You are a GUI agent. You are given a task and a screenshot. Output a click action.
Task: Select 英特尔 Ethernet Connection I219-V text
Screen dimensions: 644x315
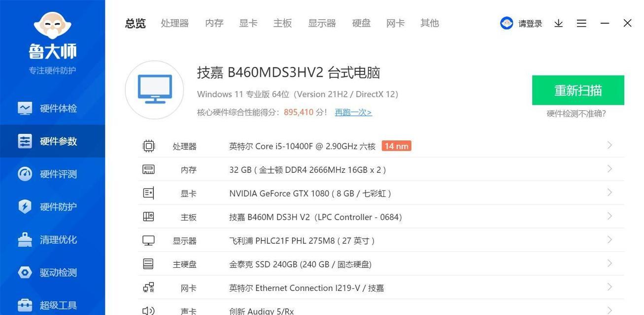point(306,288)
